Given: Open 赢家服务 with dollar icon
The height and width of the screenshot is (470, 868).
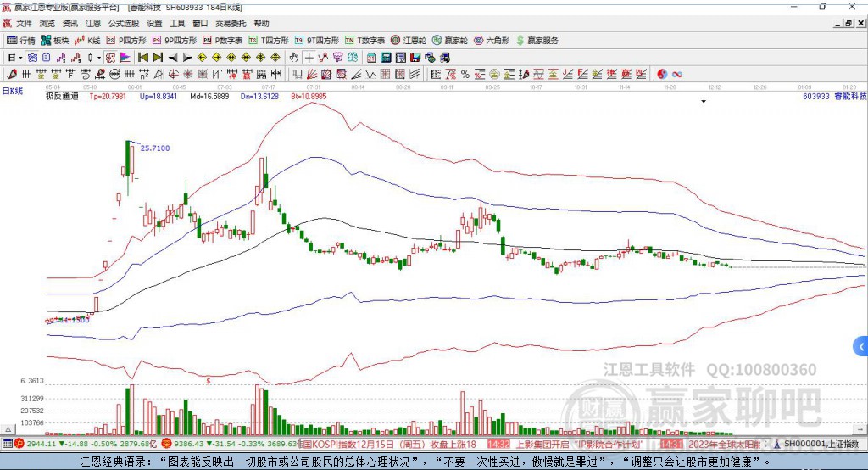Looking at the screenshot, I should tap(537, 41).
